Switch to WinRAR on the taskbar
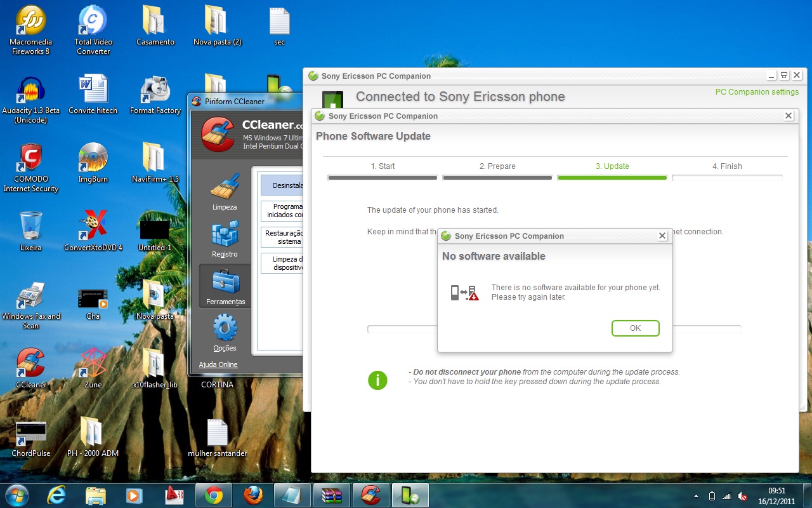Viewport: 812px width, 508px height. (x=332, y=495)
